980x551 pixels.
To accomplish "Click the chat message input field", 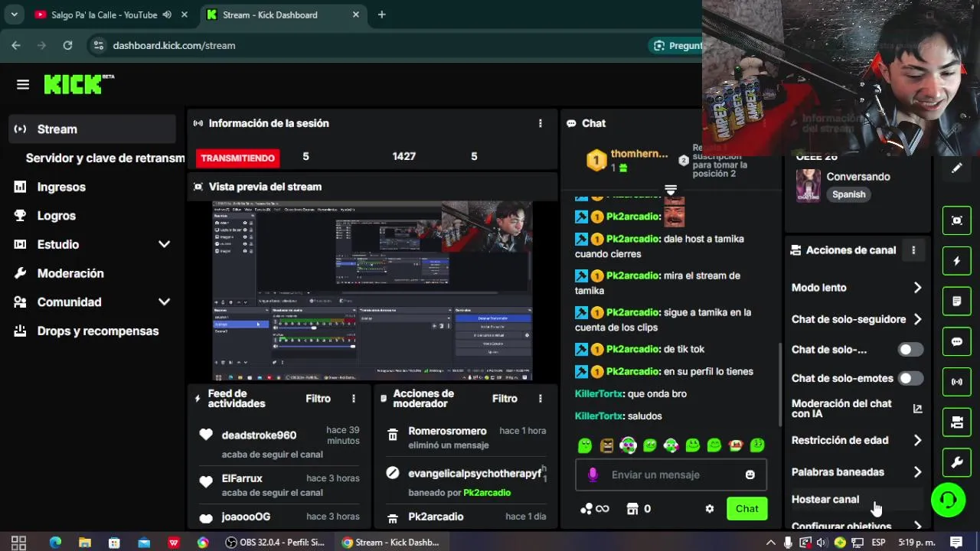I will pos(671,474).
